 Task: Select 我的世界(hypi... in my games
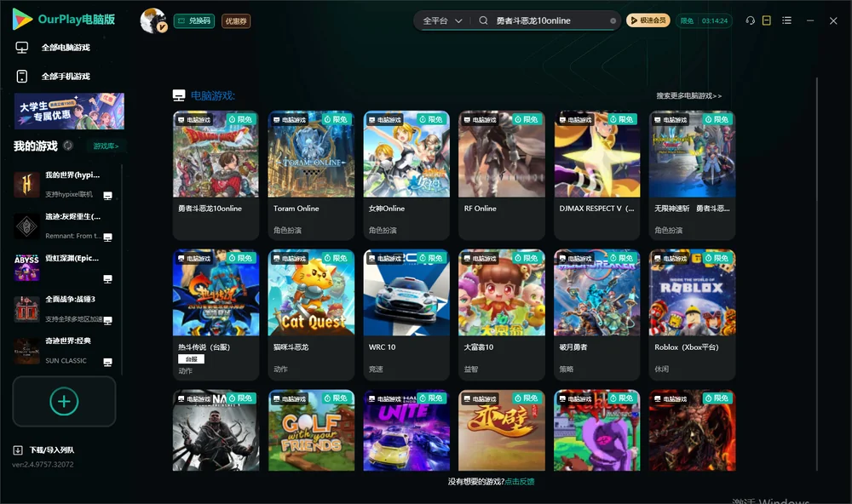[x=66, y=185]
